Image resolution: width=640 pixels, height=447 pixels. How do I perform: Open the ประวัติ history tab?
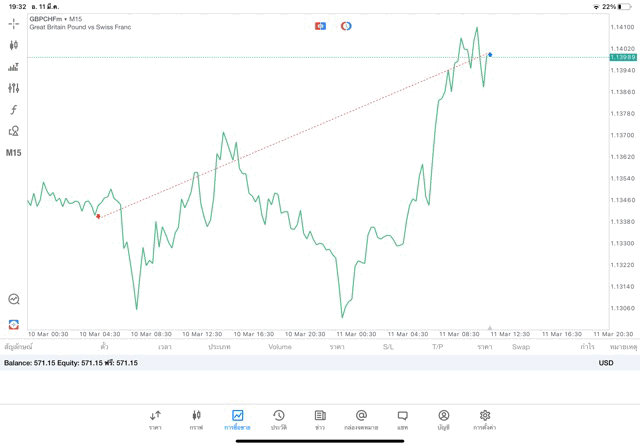tap(278, 418)
